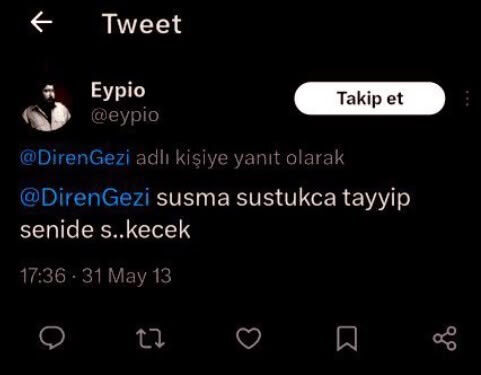Open the @eypio handle profile

pos(125,116)
